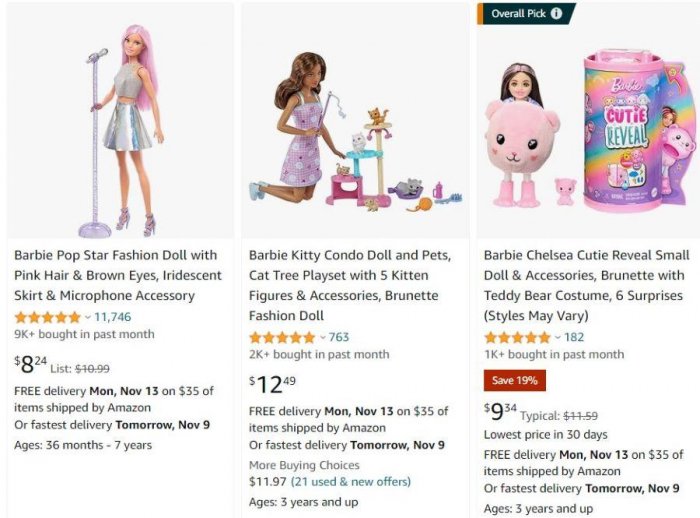The image size is (700, 518).
Task: Open Barbie Kitty Condo Doll title link
Action: 350,285
